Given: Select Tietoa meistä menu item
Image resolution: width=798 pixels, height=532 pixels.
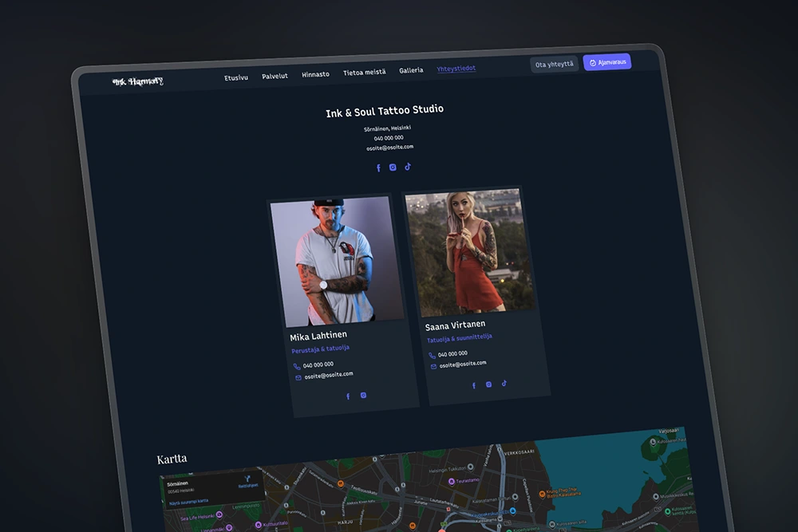Looking at the screenshot, I should 365,73.
